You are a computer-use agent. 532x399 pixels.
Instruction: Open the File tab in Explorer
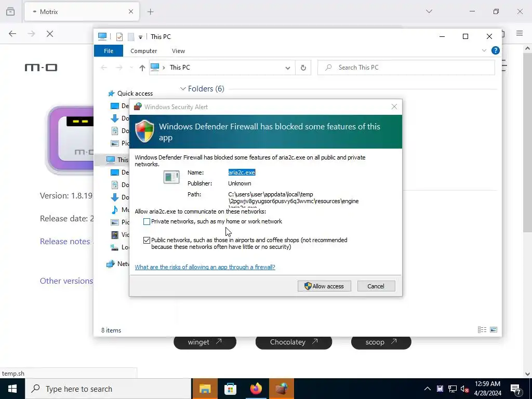coord(109,51)
